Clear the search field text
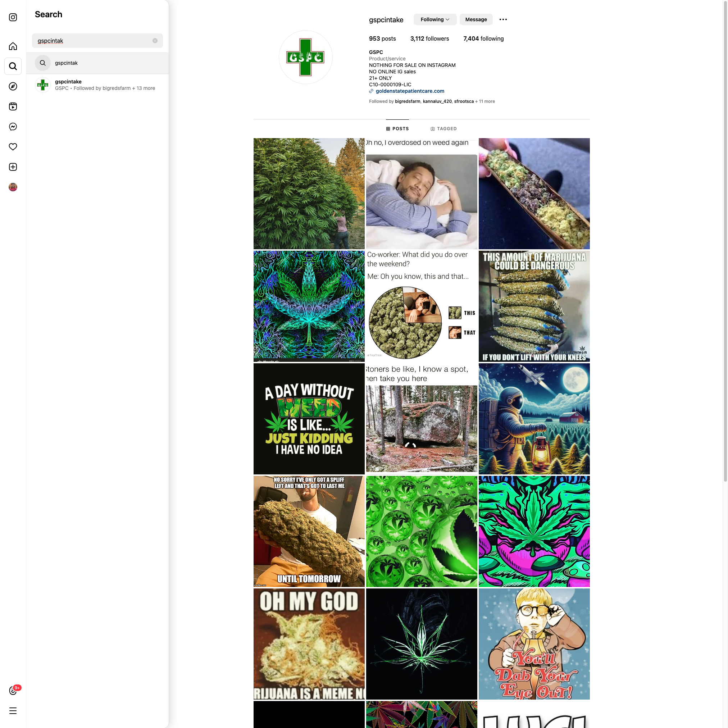This screenshot has height=728, width=728. point(155,41)
